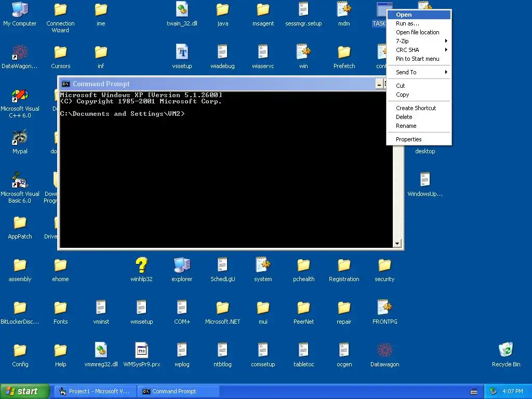
Task: Click the on-screen keyboard tray icon in taskbar
Action: [x=474, y=392]
